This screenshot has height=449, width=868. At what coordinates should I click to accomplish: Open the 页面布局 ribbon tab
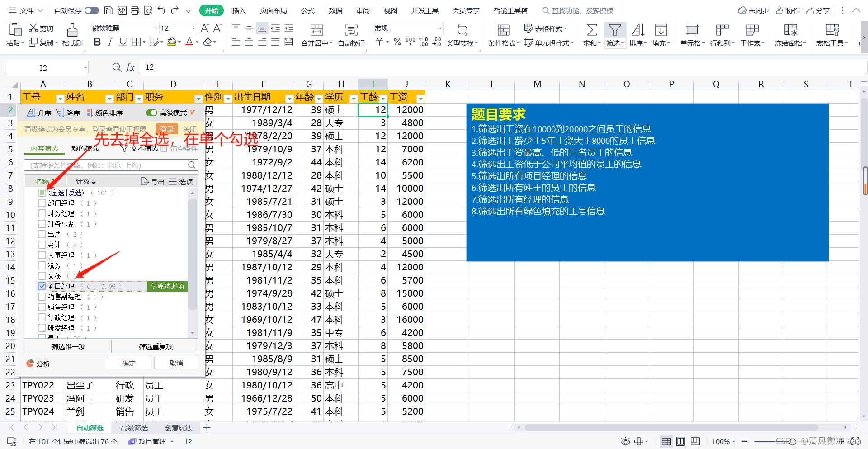click(x=274, y=10)
